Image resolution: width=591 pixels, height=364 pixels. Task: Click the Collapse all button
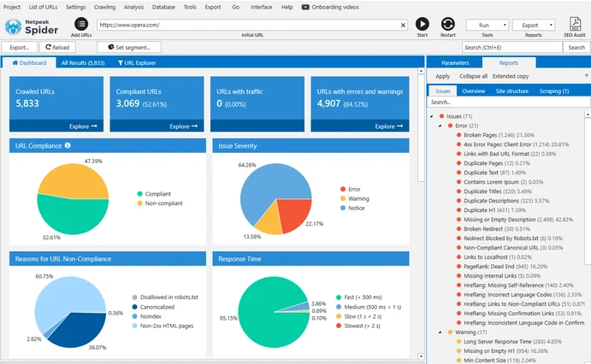(x=473, y=77)
